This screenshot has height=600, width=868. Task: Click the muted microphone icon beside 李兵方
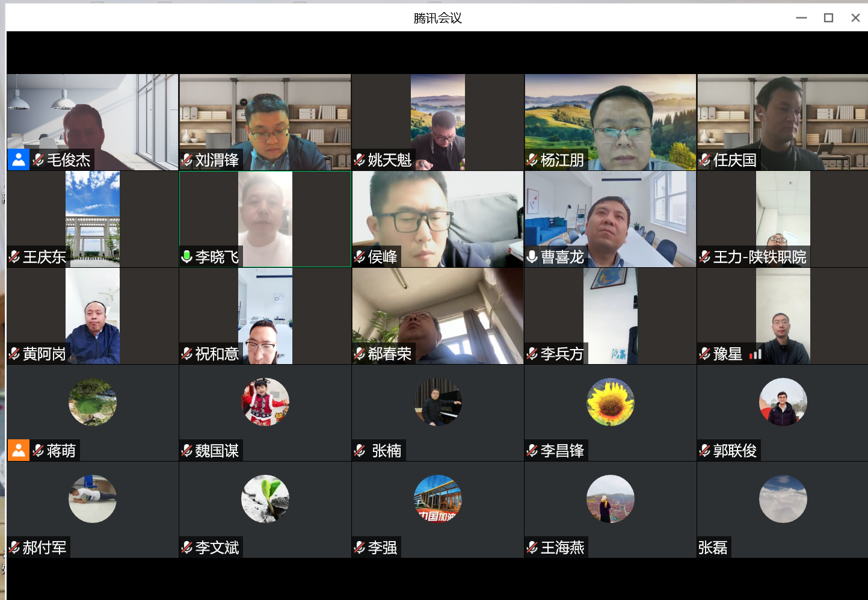pyautogui.click(x=532, y=354)
